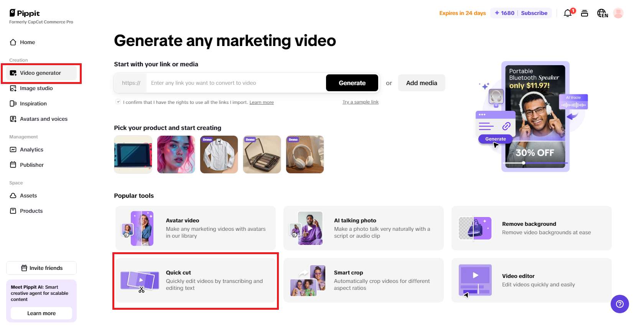Click the Pippit logo
This screenshot has width=644, height=327.
[x=25, y=13]
